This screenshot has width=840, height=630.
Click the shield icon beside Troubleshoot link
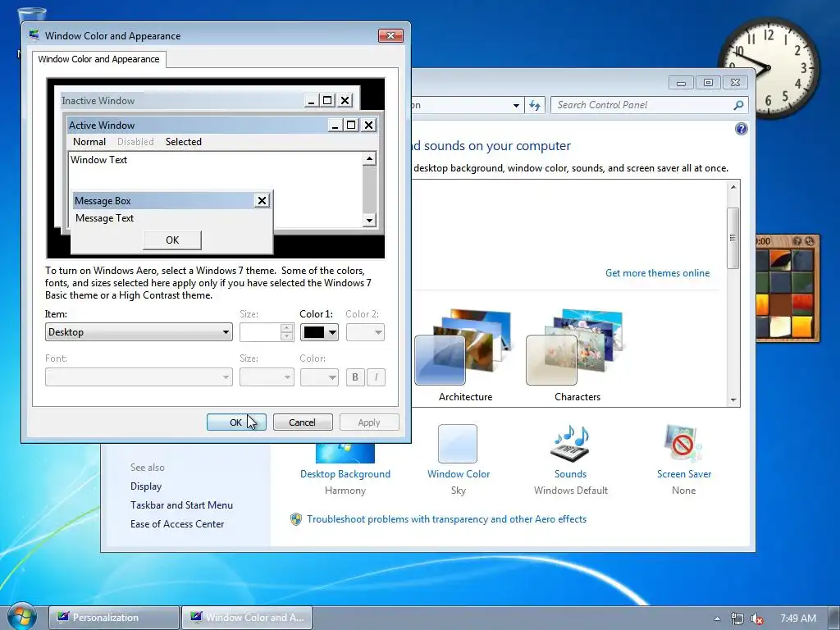pos(295,519)
